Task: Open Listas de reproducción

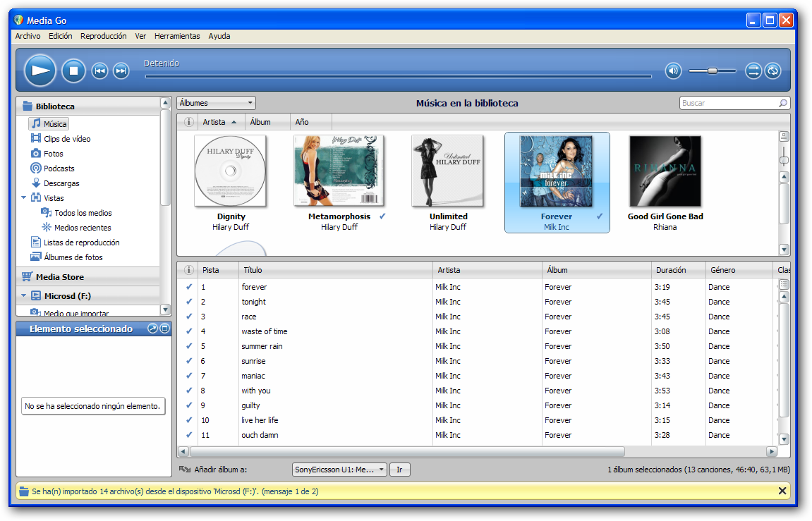Action: [75, 242]
